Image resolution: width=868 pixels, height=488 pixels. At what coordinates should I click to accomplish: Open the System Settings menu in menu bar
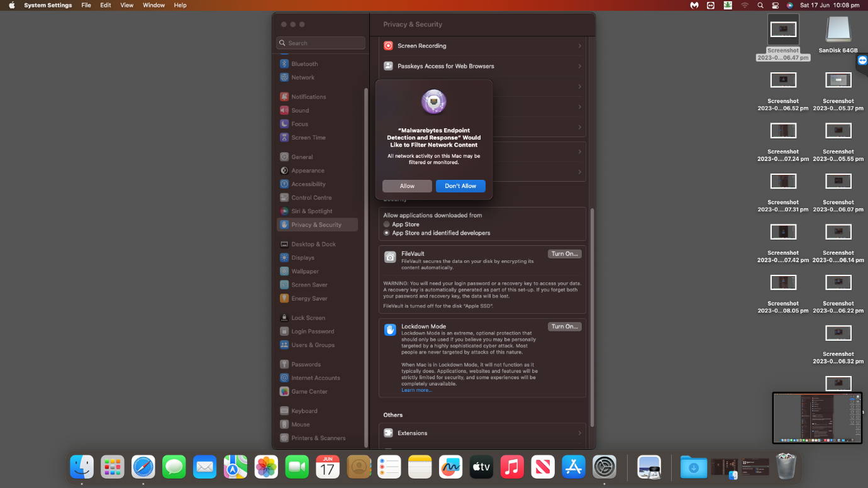coord(48,5)
